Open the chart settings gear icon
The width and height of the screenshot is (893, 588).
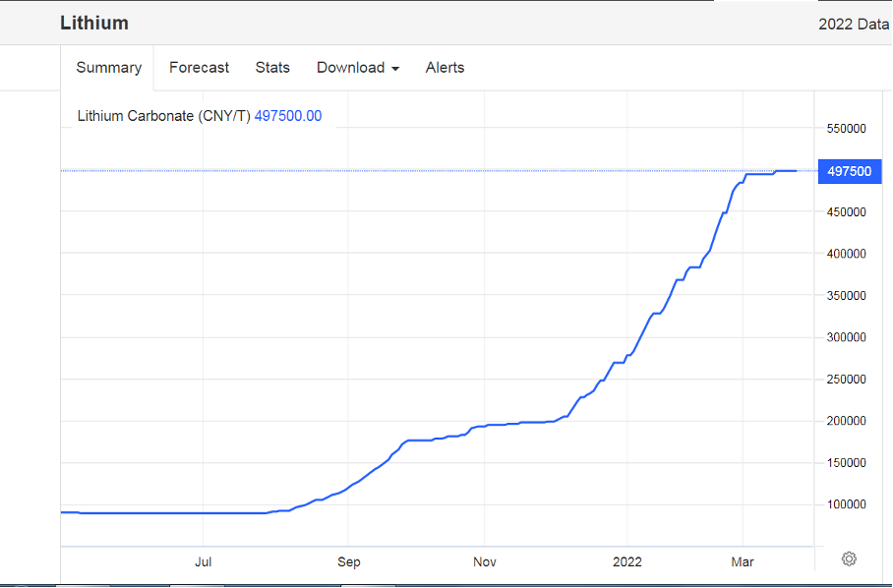point(849,559)
